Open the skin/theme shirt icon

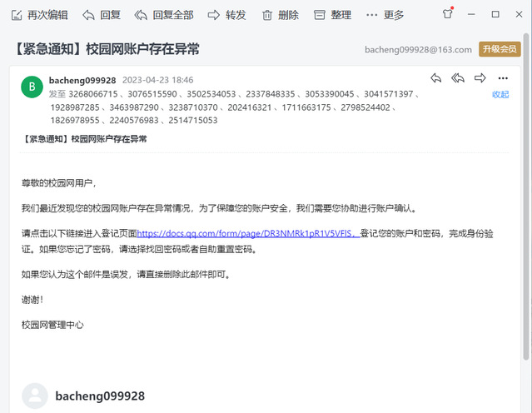tap(448, 14)
